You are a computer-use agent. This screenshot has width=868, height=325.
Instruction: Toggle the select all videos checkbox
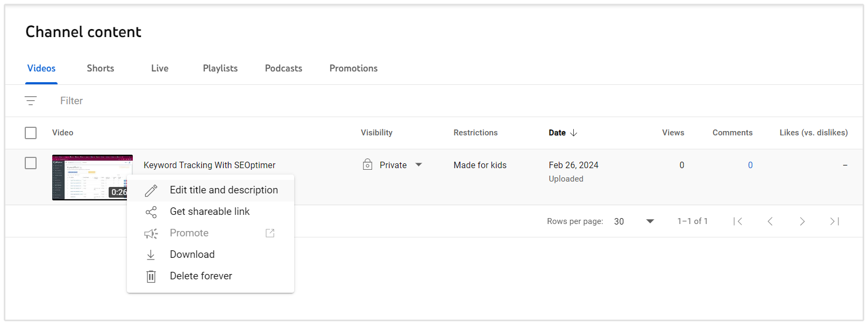[x=31, y=133]
